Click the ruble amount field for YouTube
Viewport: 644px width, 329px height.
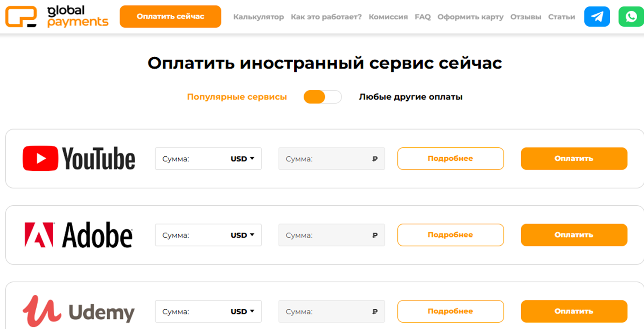326,159
